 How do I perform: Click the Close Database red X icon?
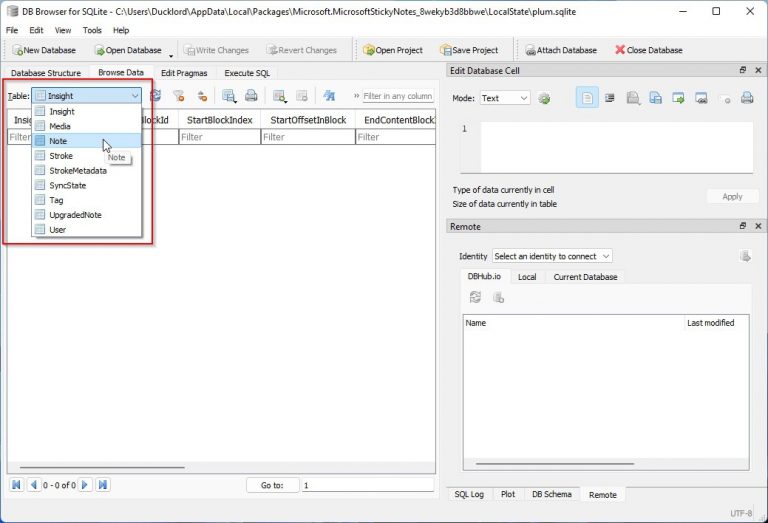(x=620, y=49)
